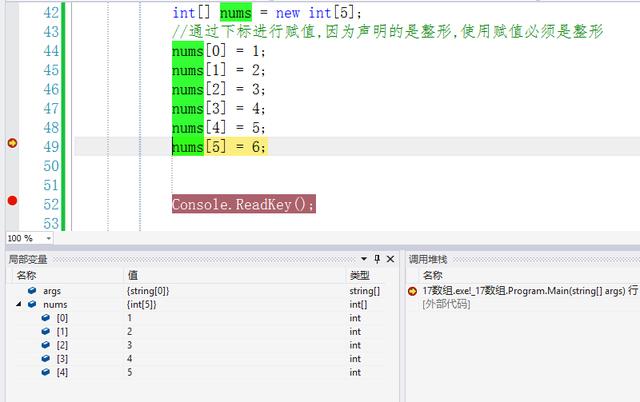Click the nums[0] = 1; code line
640x402 pixels.
[x=219, y=51]
